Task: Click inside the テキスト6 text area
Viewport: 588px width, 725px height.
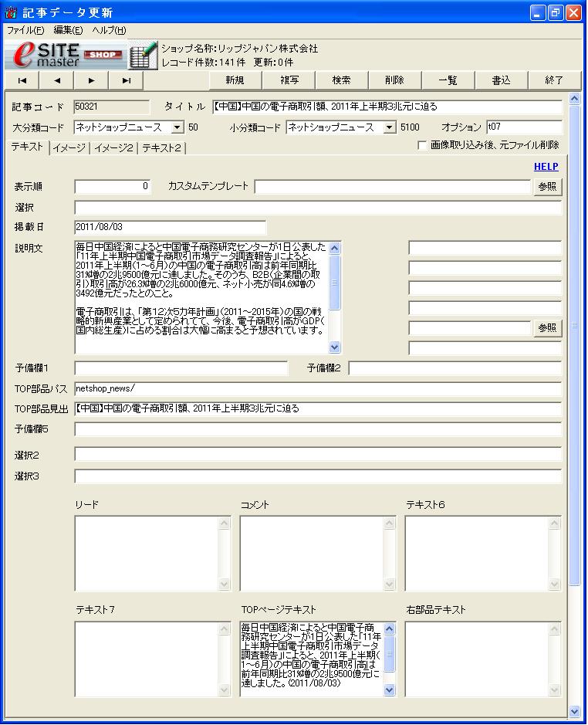Action: [477, 554]
